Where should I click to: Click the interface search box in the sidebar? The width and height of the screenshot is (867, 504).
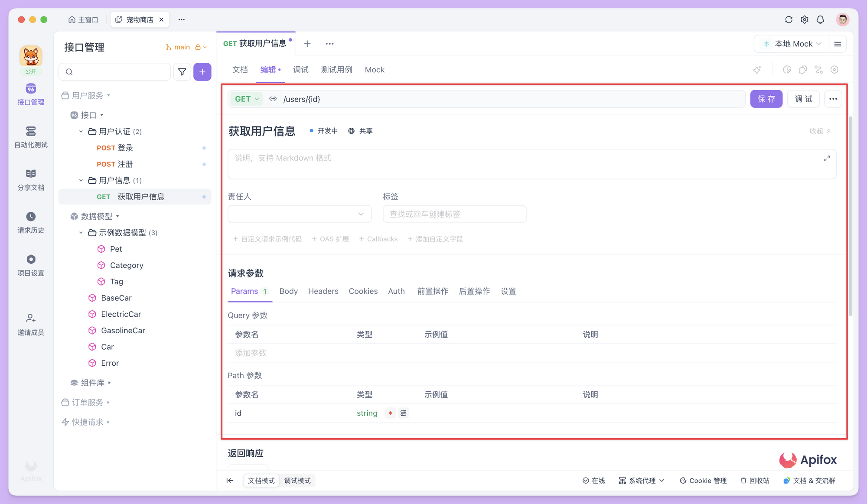[114, 72]
